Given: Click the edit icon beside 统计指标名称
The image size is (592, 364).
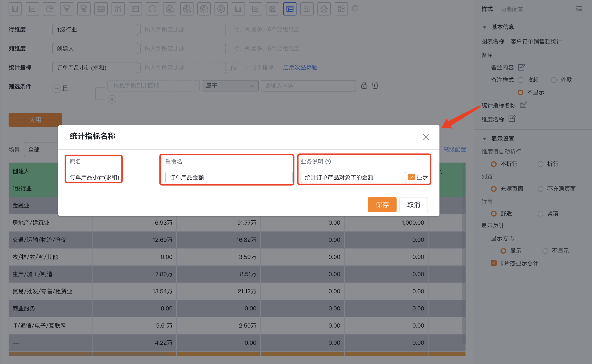Looking at the screenshot, I should coord(523,105).
